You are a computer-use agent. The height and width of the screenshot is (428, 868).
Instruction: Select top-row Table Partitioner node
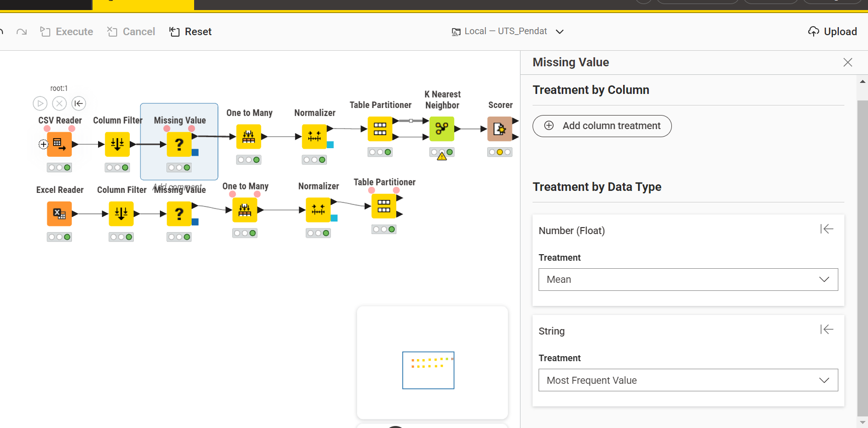380,129
